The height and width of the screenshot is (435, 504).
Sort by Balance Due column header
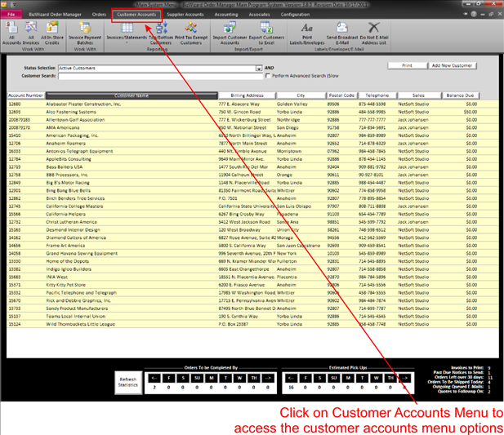(x=460, y=95)
